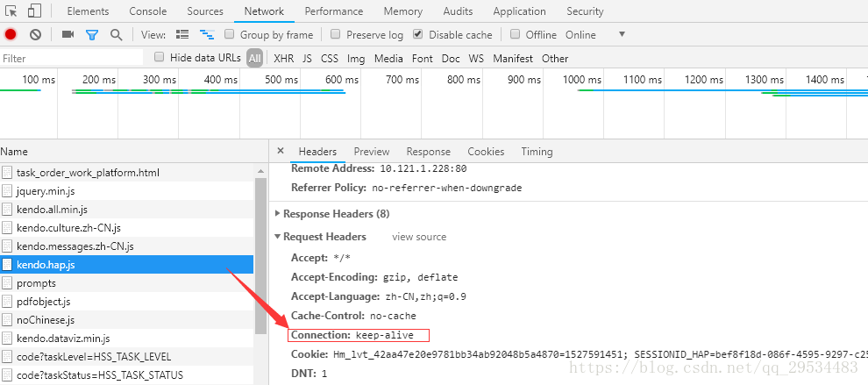Open the Online throttling dropdown
This screenshot has height=385, width=868.
point(595,34)
